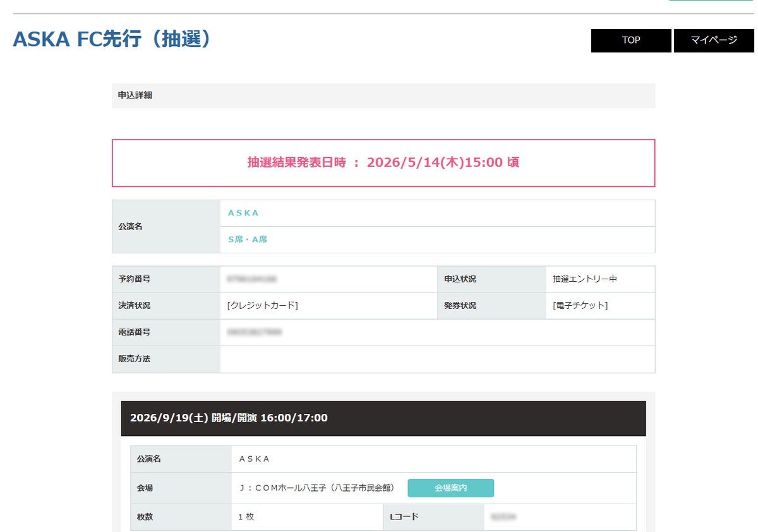Select the J:COMホール八王子 venue name
The image size is (758, 532).
(x=317, y=488)
